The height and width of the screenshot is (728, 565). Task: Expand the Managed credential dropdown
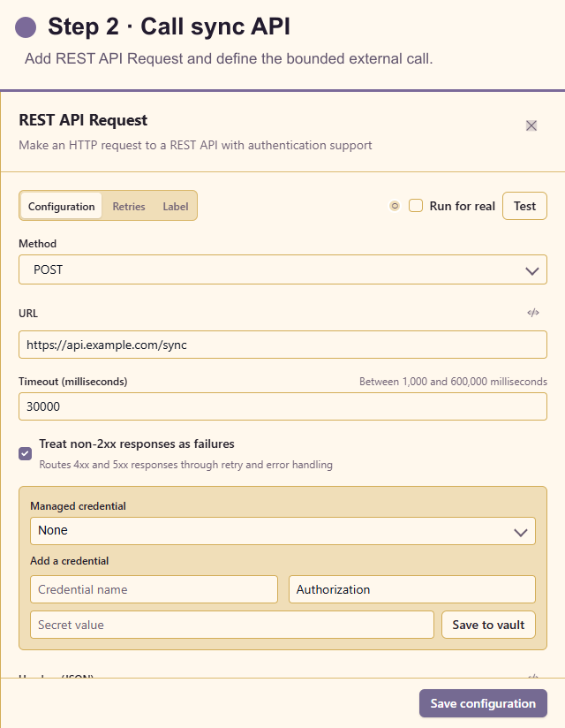[x=282, y=531]
